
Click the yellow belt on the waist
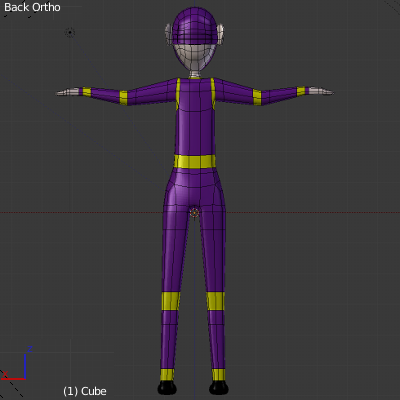pos(195,162)
